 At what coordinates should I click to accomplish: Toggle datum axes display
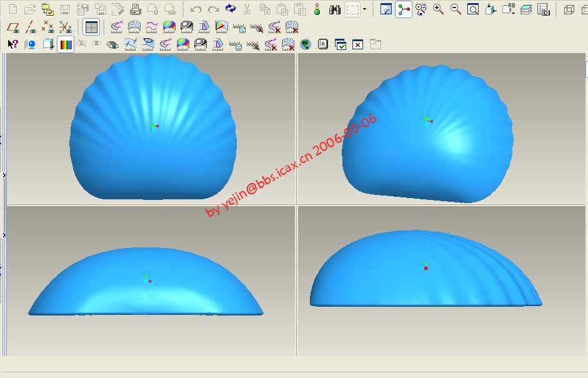click(31, 27)
